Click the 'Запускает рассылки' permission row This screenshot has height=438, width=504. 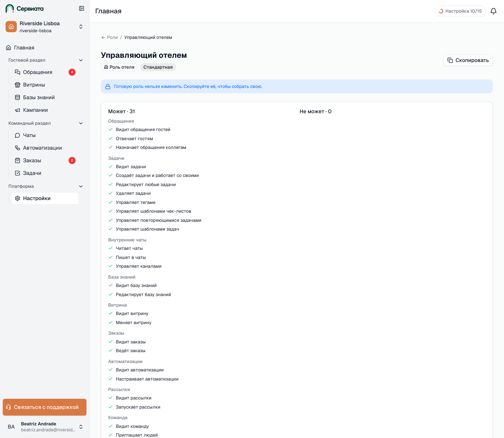pos(138,407)
